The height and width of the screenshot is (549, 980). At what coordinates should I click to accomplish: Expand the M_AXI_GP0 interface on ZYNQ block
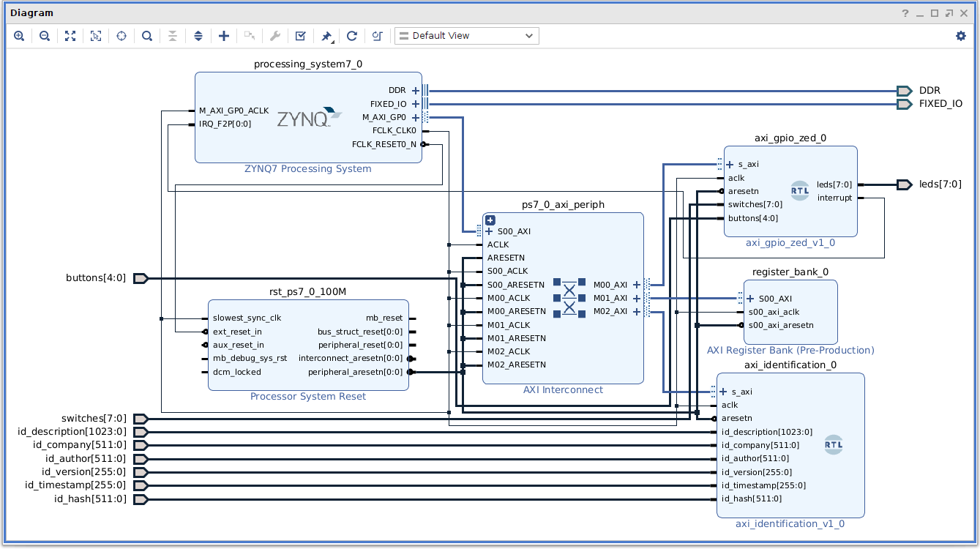pyautogui.click(x=416, y=117)
